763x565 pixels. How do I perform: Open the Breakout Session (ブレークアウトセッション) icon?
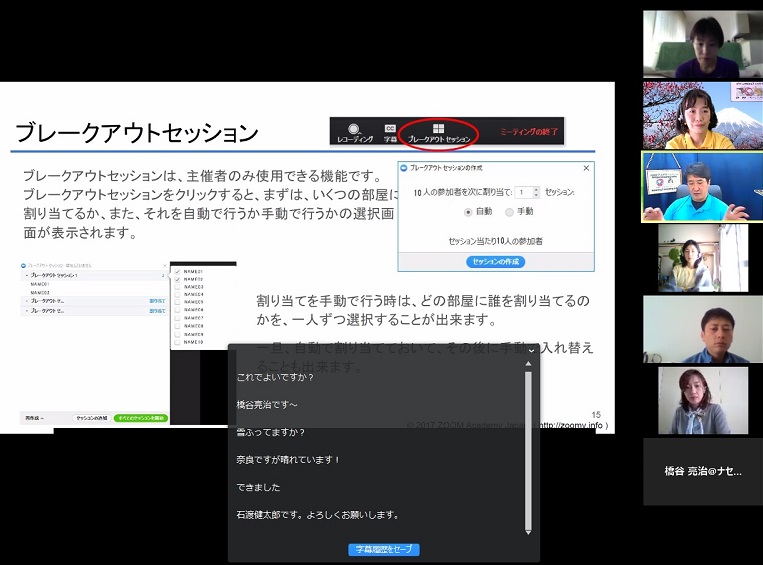[438, 131]
